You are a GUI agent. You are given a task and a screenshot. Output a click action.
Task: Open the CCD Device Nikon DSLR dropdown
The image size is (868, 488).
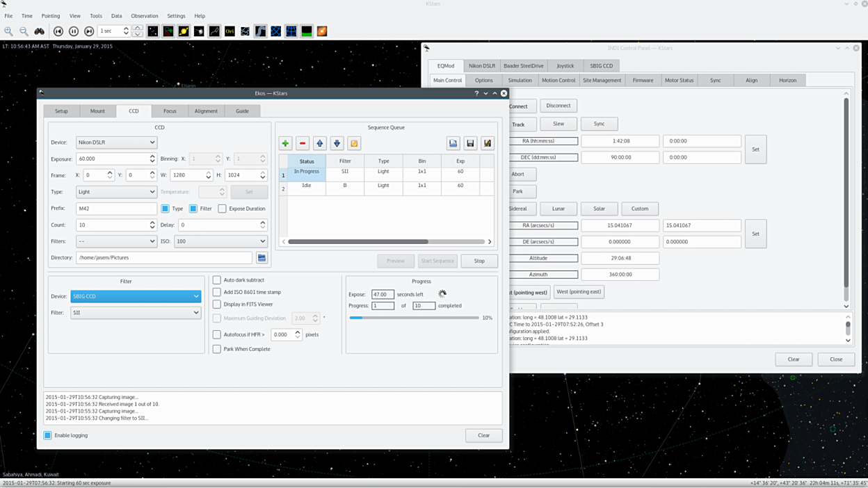(x=116, y=143)
